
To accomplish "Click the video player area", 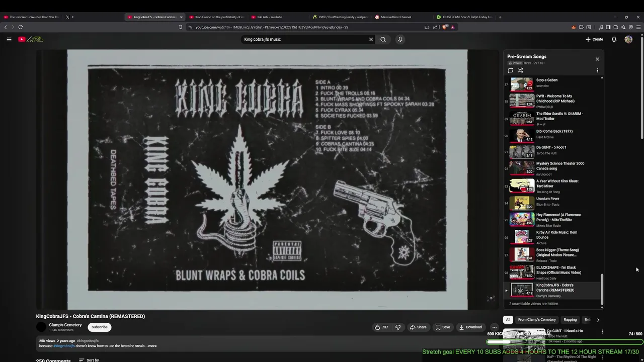I will point(267,179).
